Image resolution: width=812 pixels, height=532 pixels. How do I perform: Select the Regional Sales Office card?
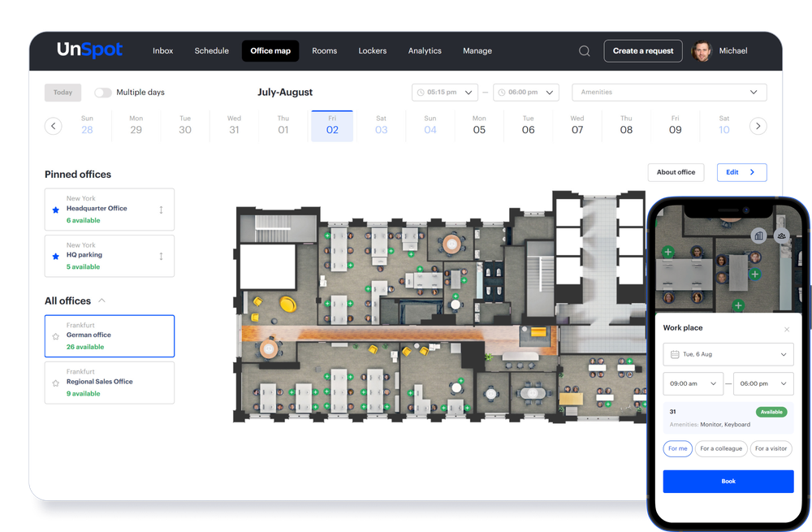[x=110, y=383]
